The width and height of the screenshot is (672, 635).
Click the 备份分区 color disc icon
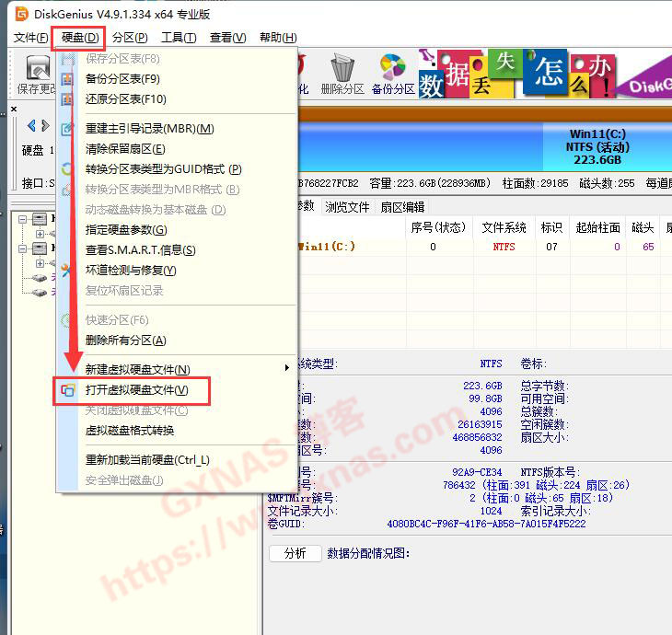point(393,74)
